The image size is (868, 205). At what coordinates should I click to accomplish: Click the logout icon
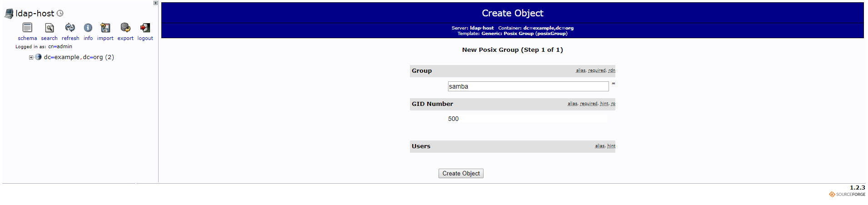click(145, 28)
